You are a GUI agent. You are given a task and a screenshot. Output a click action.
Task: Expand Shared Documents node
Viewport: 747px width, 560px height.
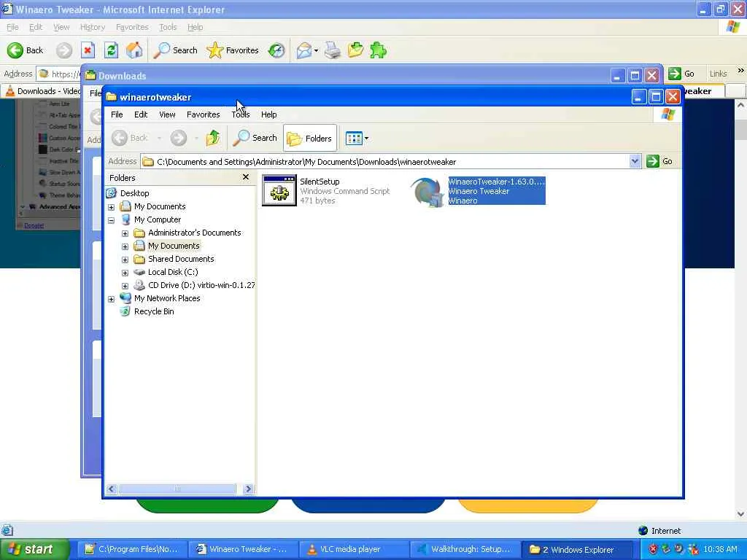(125, 260)
